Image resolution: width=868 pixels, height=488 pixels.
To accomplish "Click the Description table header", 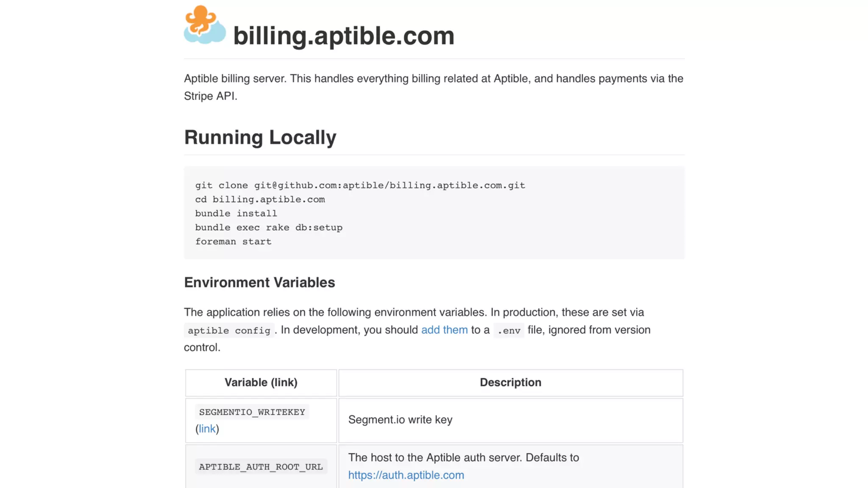I will point(510,383).
